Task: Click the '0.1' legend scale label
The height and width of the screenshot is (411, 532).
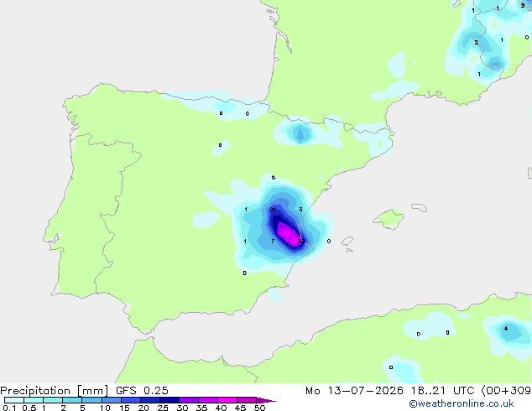Action: [x=9, y=408]
